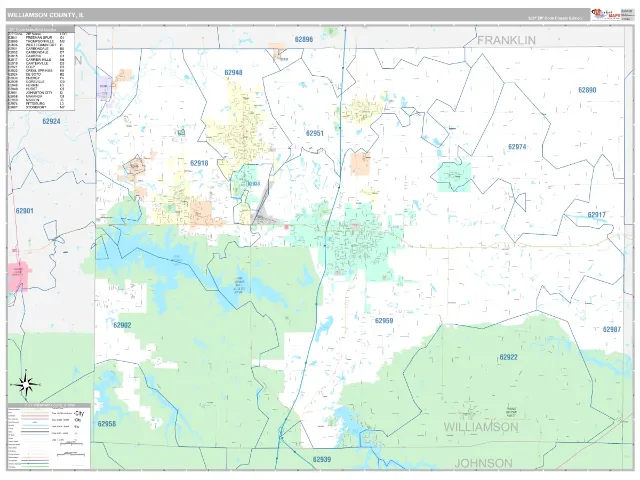Select the 62948 ZIP code label
640x480 pixels.
coord(233,72)
